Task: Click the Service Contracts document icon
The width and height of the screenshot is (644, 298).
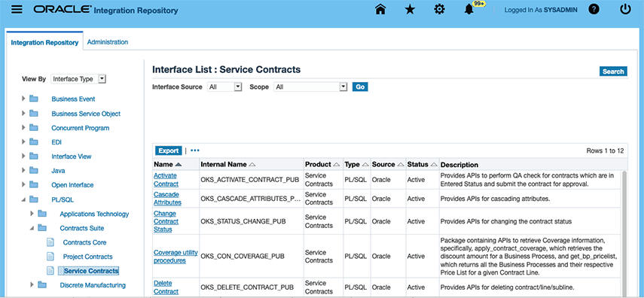Action: click(50, 271)
